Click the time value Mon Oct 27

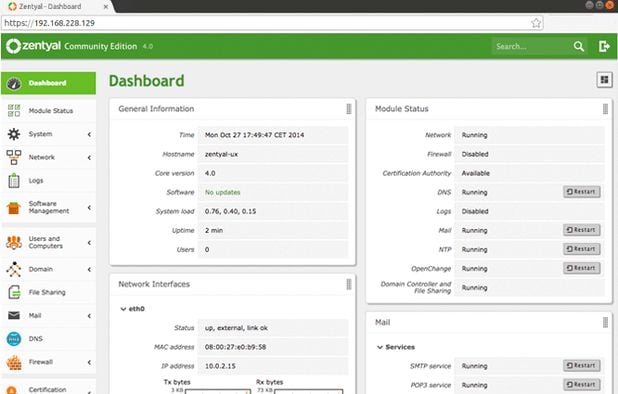click(x=254, y=135)
